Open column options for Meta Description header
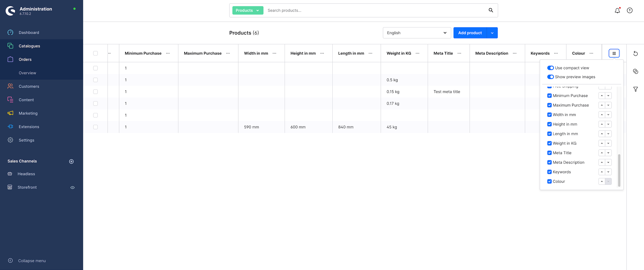 click(x=514, y=53)
